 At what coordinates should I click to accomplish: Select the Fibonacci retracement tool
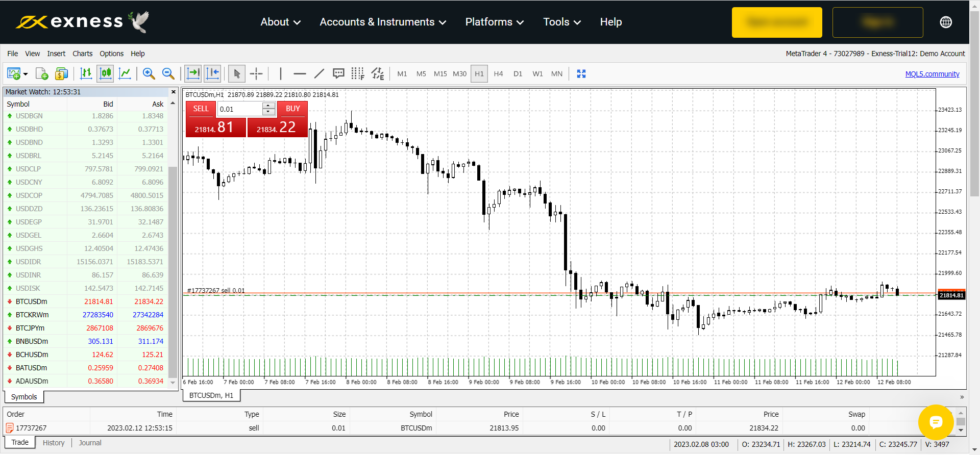pyautogui.click(x=358, y=74)
